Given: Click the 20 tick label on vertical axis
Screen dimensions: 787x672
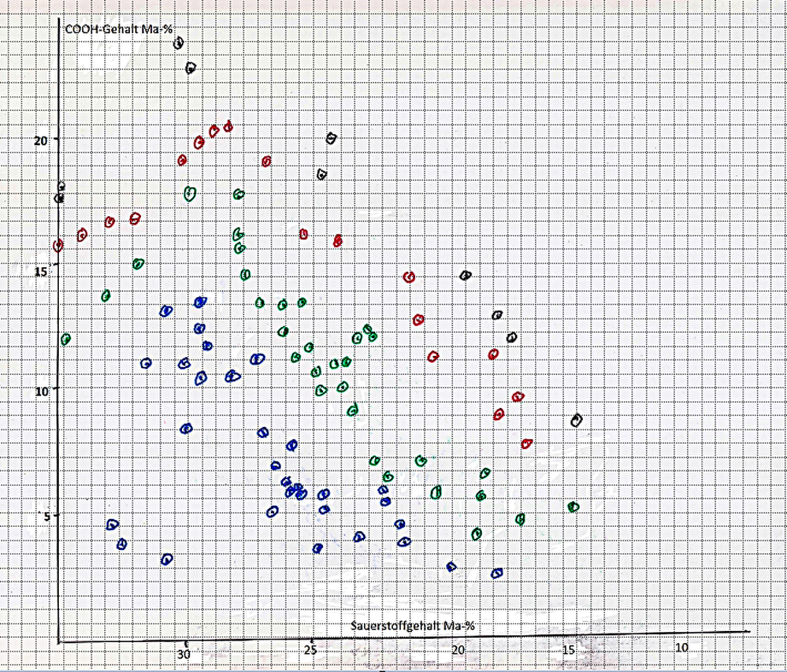Looking at the screenshot, I should 43,139.
